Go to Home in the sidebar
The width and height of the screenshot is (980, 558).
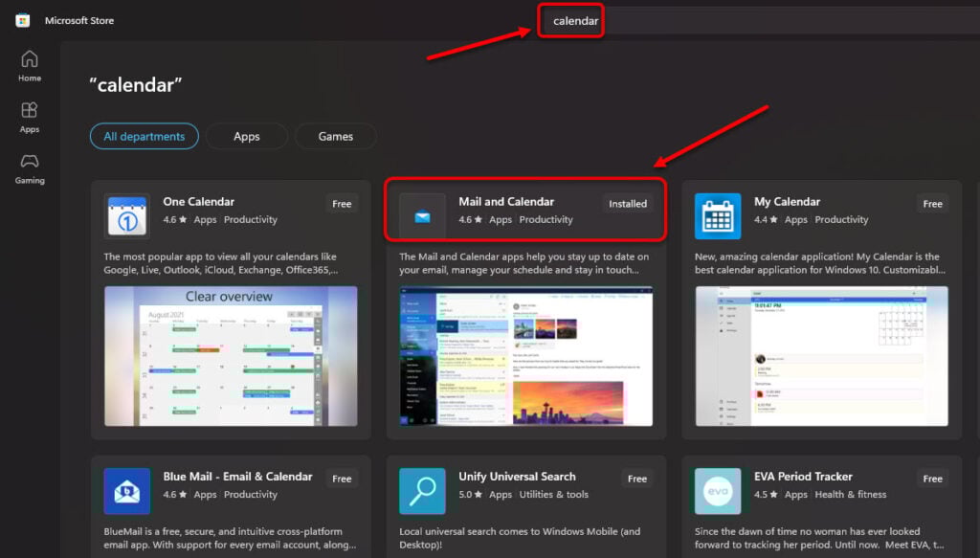[30, 66]
